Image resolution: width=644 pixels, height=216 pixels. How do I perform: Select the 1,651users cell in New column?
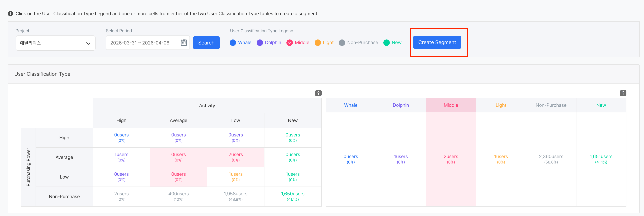click(601, 159)
